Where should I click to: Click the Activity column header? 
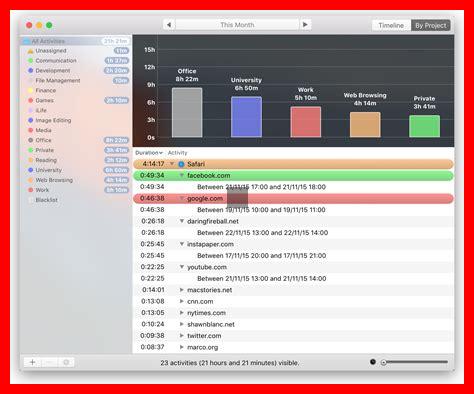point(177,153)
